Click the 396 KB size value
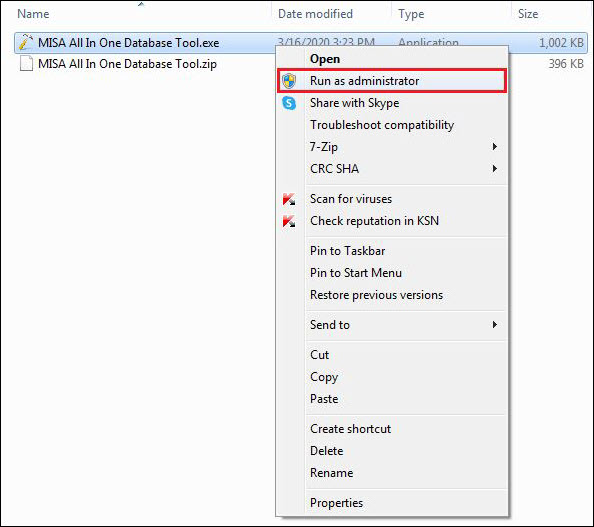Viewport: 594px width, 527px height. 566,64
